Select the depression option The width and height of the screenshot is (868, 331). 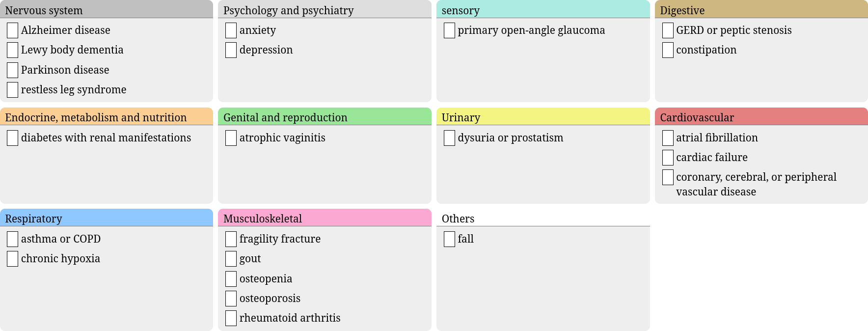point(230,50)
